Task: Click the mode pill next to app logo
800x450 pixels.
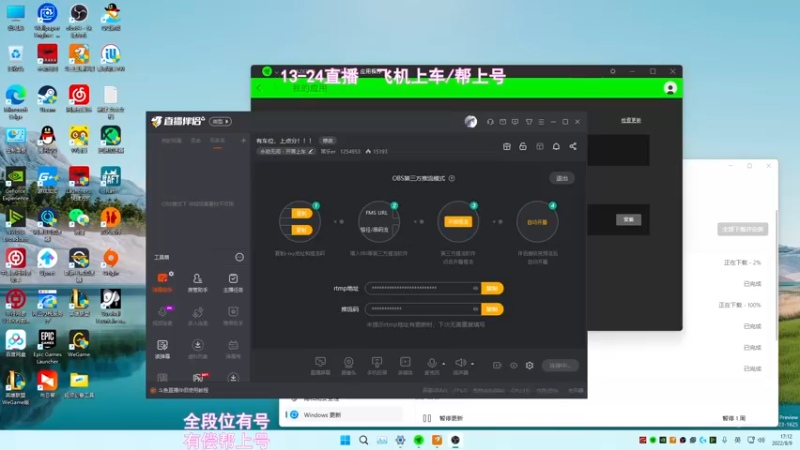Action: pos(220,121)
